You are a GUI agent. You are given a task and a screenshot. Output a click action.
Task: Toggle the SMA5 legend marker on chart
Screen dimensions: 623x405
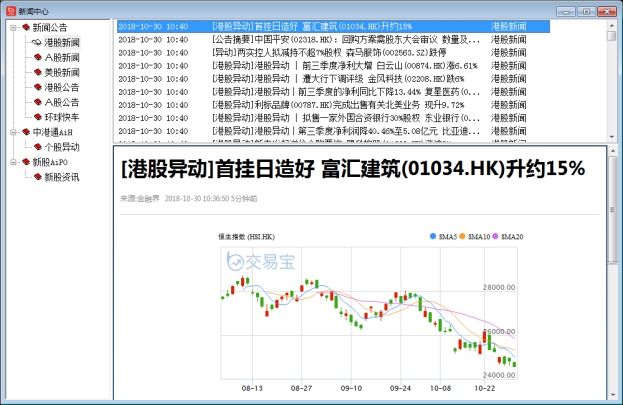pos(434,237)
